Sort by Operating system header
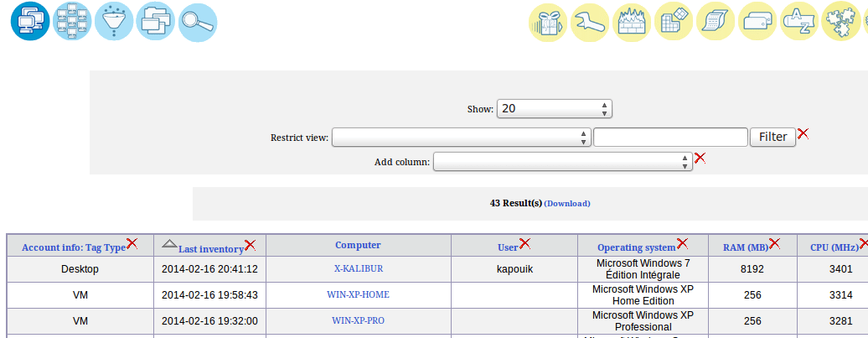Screen dimensions: 868x338 tap(637, 247)
